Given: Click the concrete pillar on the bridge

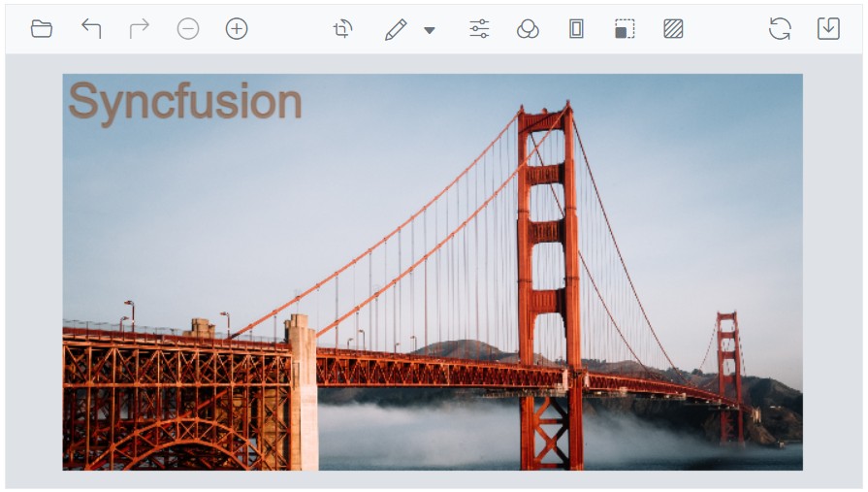Looking at the screenshot, I should point(302,398).
